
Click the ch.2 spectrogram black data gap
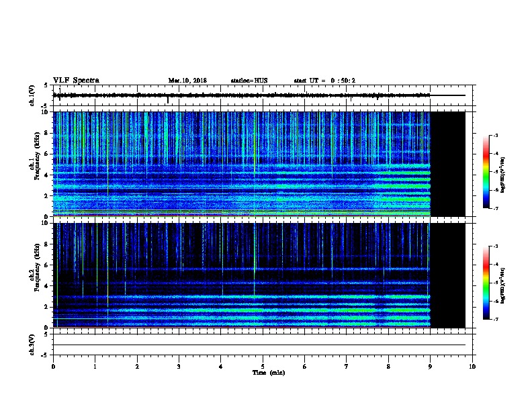(447, 275)
